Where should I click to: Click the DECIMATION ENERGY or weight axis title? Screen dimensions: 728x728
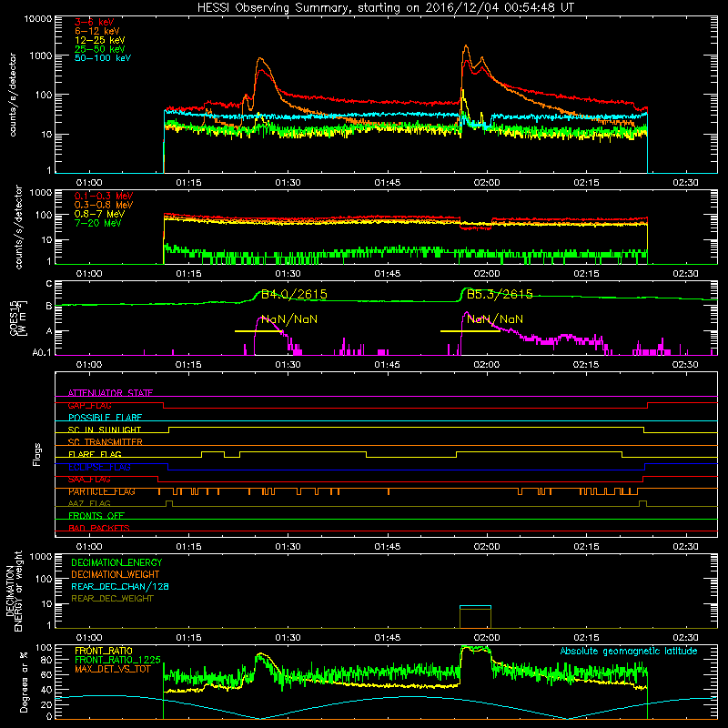[14, 591]
